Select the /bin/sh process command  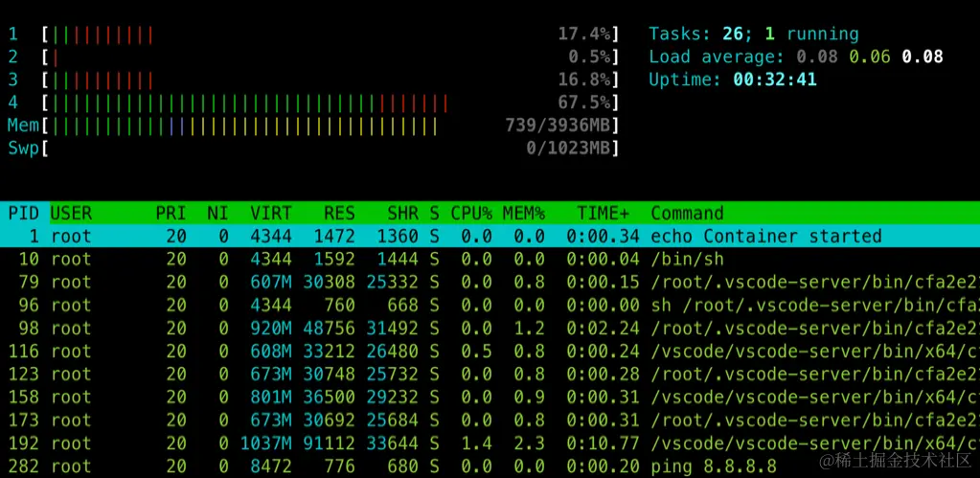(687, 259)
